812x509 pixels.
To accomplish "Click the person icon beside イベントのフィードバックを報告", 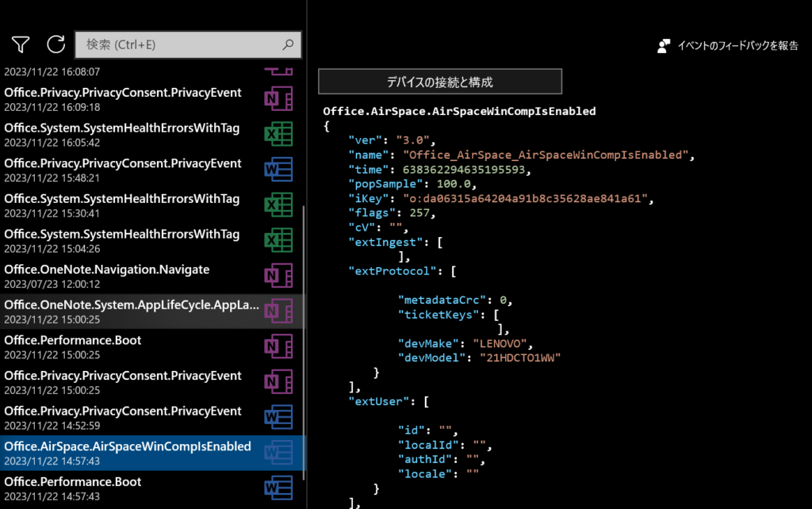I will pos(664,46).
